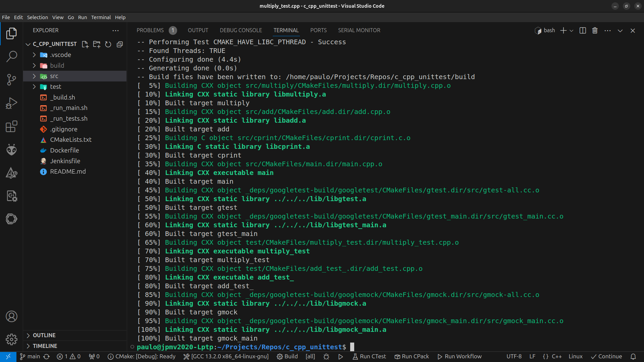Screen dimensions: 644x362
Task: Launch a new terminal with the plus icon
Action: [x=563, y=30]
